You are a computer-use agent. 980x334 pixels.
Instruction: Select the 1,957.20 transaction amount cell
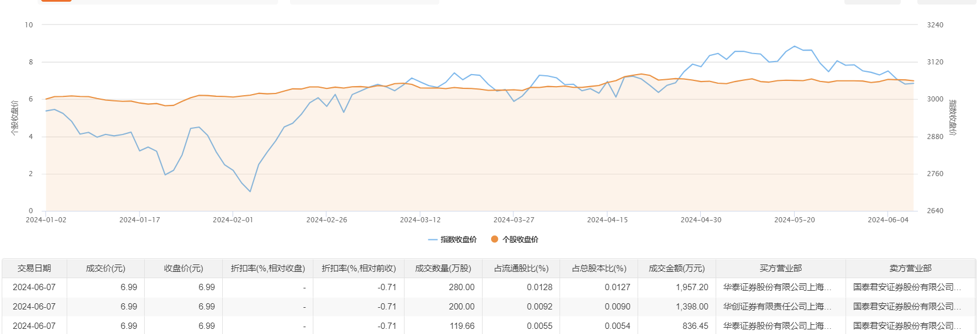click(692, 287)
